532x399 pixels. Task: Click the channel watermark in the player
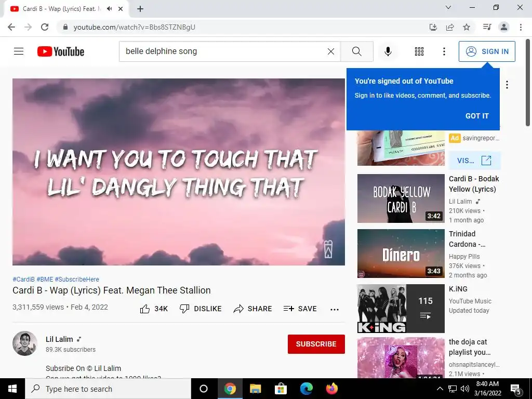tap(328, 249)
